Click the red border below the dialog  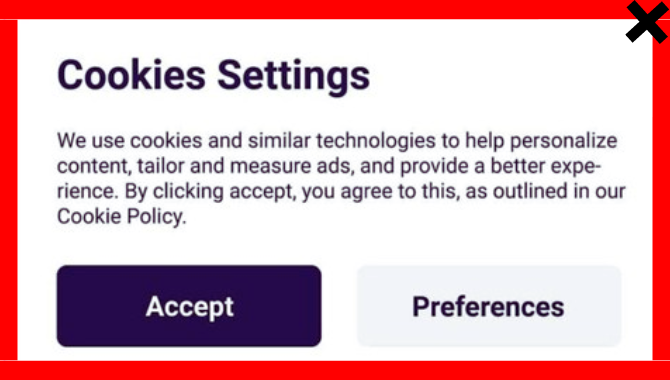335,370
